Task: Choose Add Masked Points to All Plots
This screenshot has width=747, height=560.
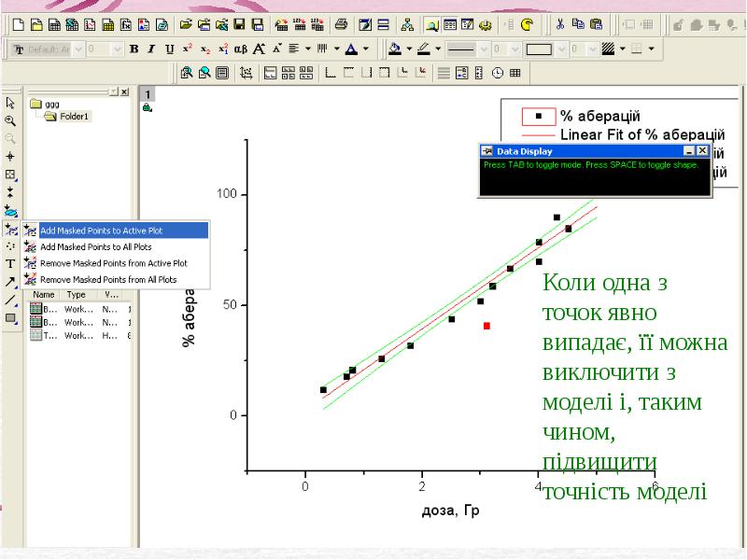Action: [96, 247]
